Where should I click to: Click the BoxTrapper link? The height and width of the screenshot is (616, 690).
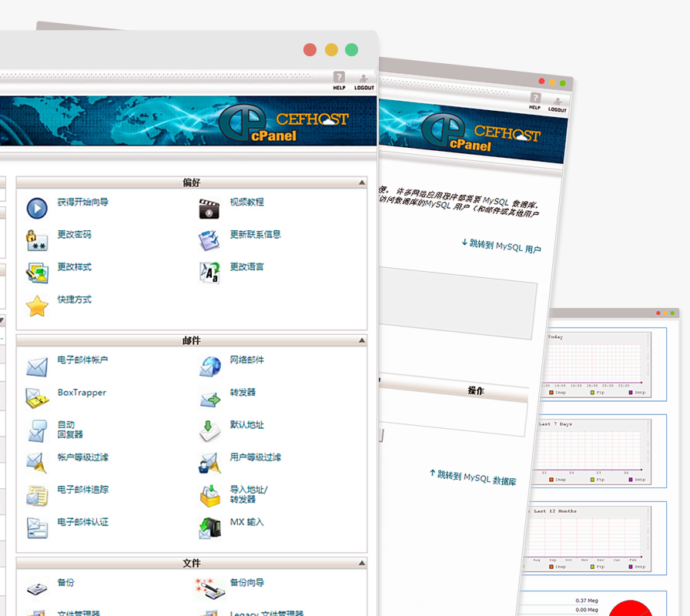pyautogui.click(x=82, y=393)
